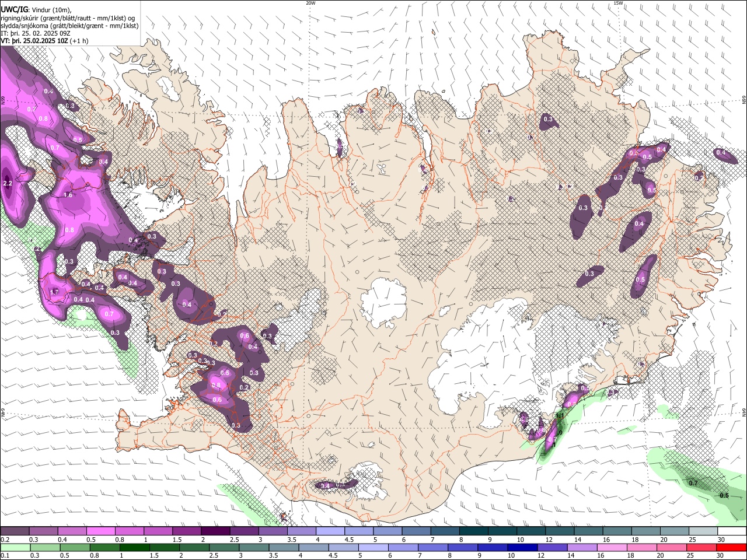Pick the lower legend swatch starting at 4
Viewport: 747px width, 560px height.
coord(314,547)
